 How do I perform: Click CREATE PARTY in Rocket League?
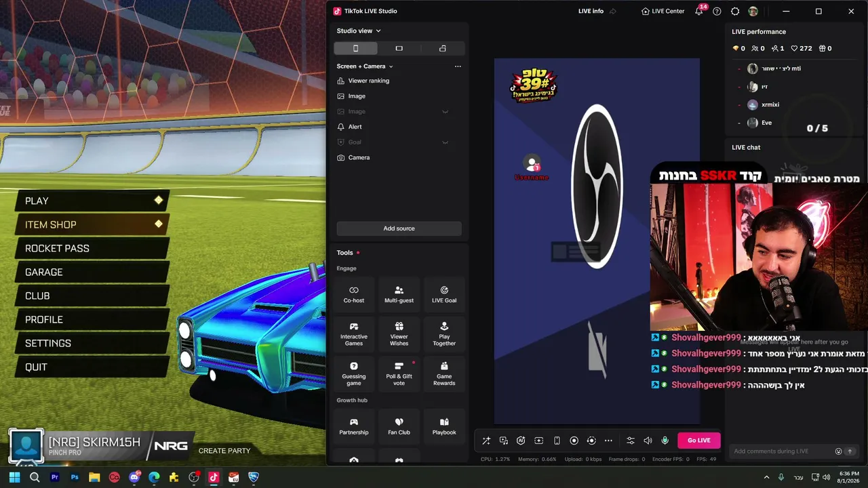(x=224, y=451)
